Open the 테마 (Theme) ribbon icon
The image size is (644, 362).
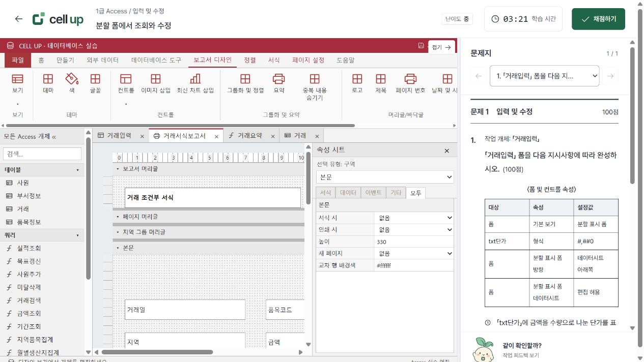point(48,79)
